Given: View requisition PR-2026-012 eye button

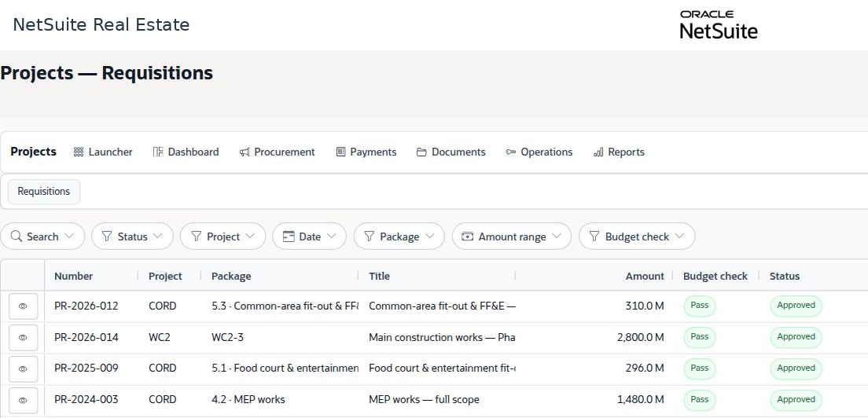Looking at the screenshot, I should coord(24,306).
